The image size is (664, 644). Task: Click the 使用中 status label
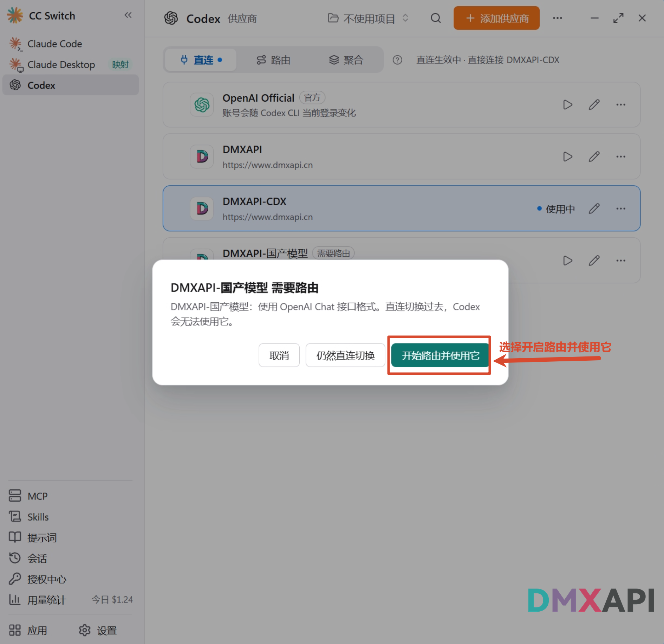556,209
